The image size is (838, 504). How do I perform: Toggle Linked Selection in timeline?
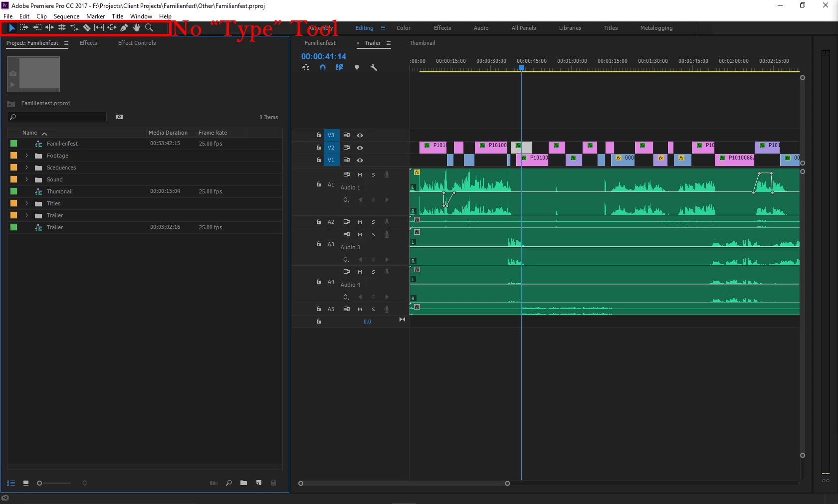pyautogui.click(x=340, y=67)
